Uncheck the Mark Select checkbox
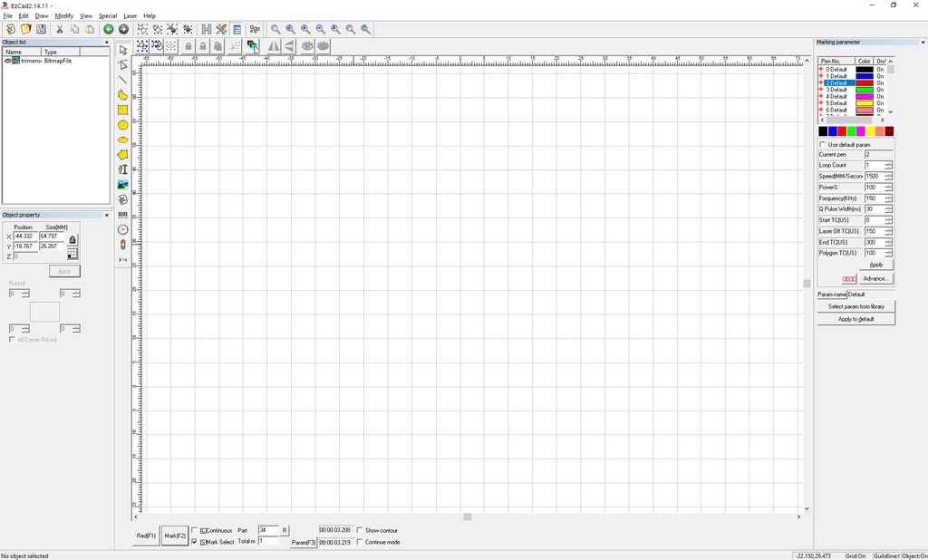The width and height of the screenshot is (928, 560). coord(195,541)
